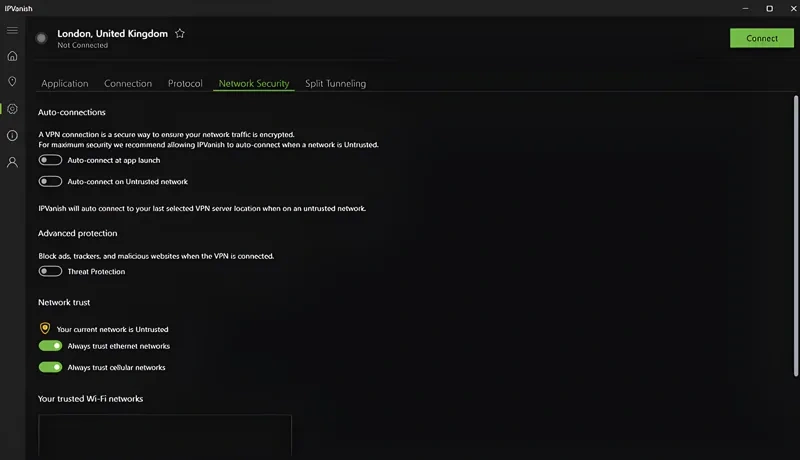Open the Settings gear icon
Viewport: 800px width, 460px height.
click(x=12, y=109)
